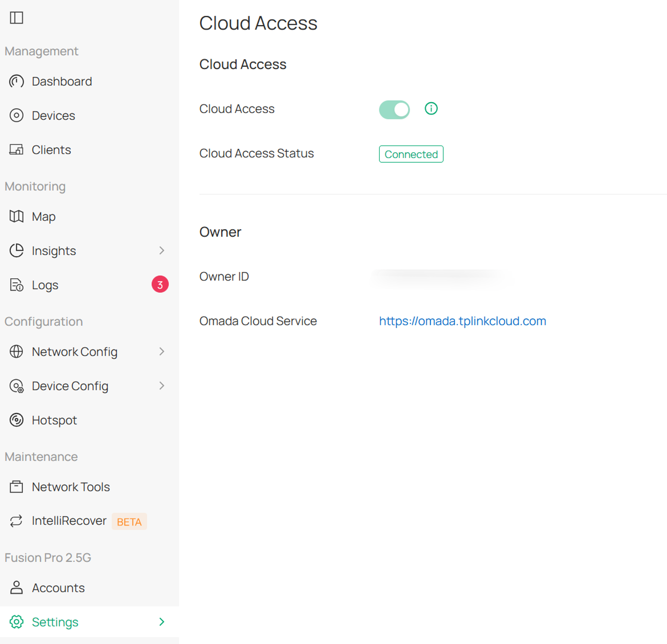Image resolution: width=667 pixels, height=644 pixels.
Task: Click the IntelliRecover label
Action: coord(69,521)
